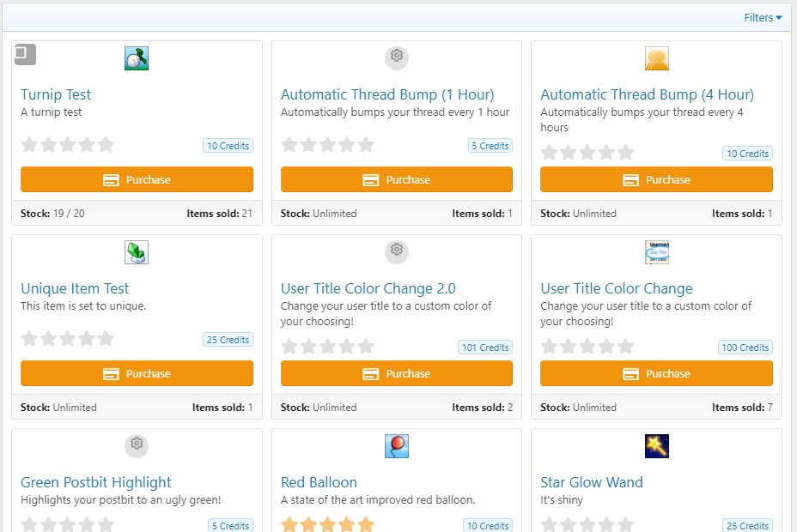The width and height of the screenshot is (797, 532).
Task: Open the Turnip Test item link
Action: 56,94
